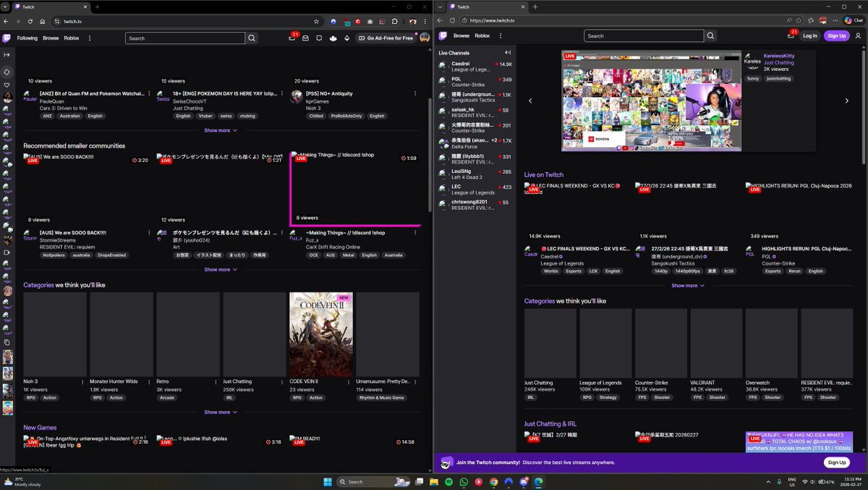The height and width of the screenshot is (490, 868).
Task: Bookmark page with star in Chrome address bar
Action: 316,21
